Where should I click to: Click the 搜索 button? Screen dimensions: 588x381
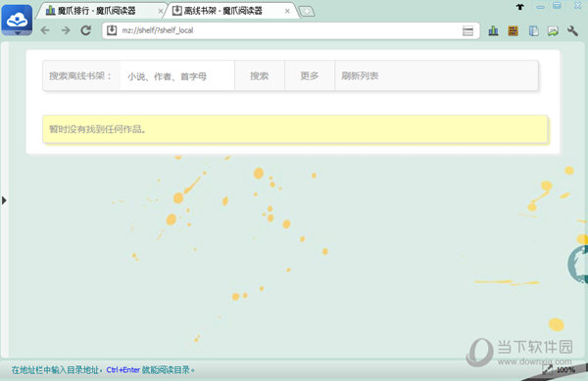click(x=260, y=76)
